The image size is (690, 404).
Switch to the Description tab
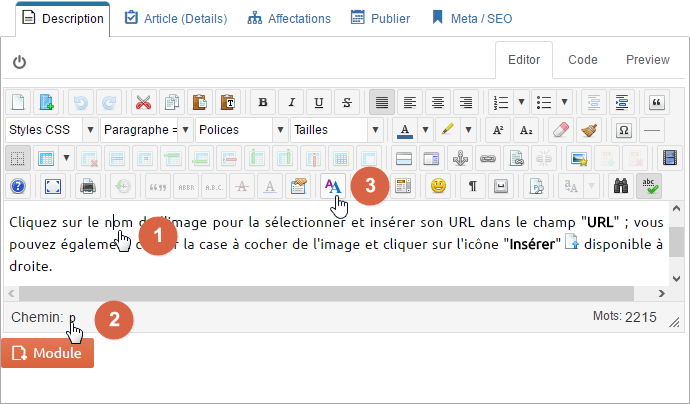click(x=62, y=18)
